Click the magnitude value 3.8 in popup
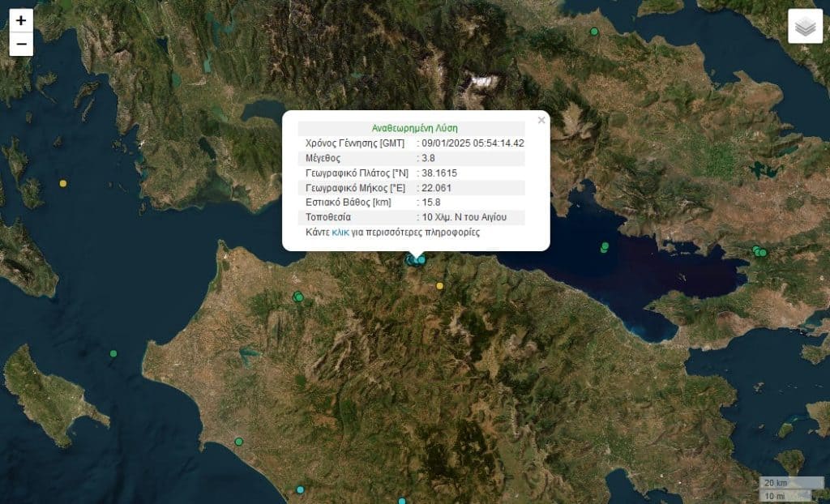 pyautogui.click(x=429, y=158)
